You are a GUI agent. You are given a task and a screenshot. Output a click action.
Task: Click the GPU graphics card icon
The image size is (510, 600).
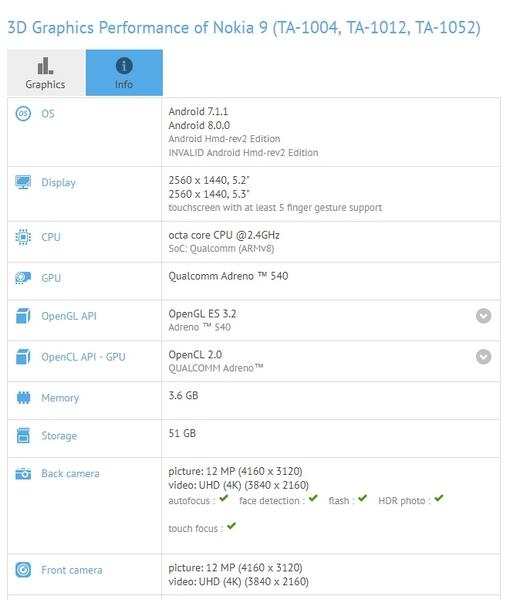point(23,278)
